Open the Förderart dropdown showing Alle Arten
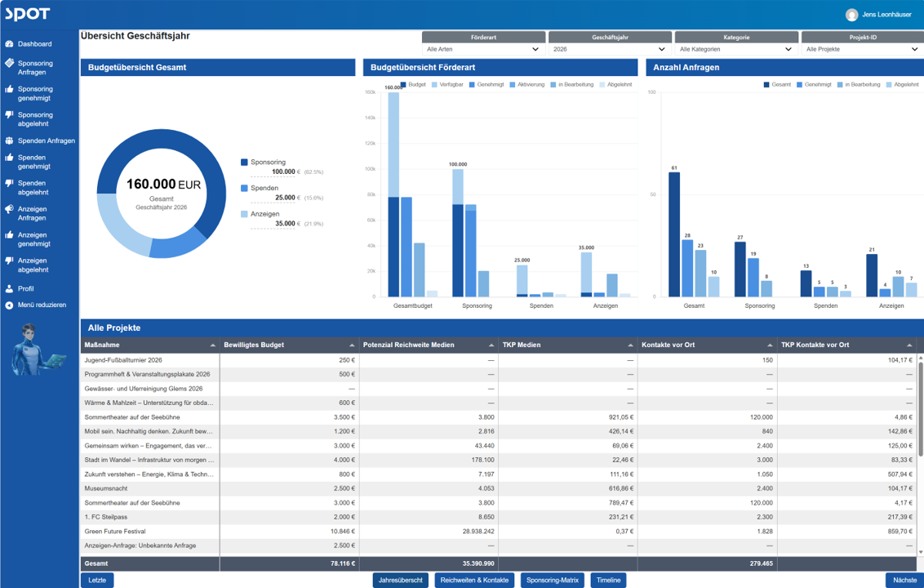 pyautogui.click(x=483, y=50)
